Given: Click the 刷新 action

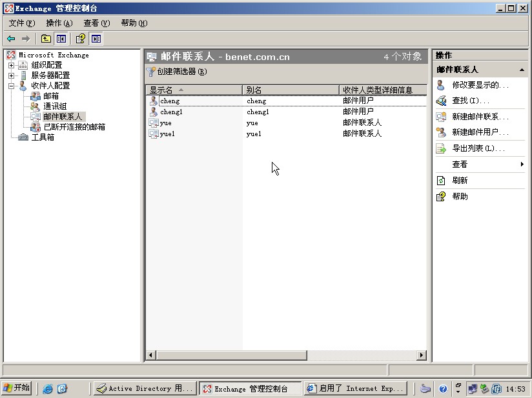Looking at the screenshot, I should point(460,181).
